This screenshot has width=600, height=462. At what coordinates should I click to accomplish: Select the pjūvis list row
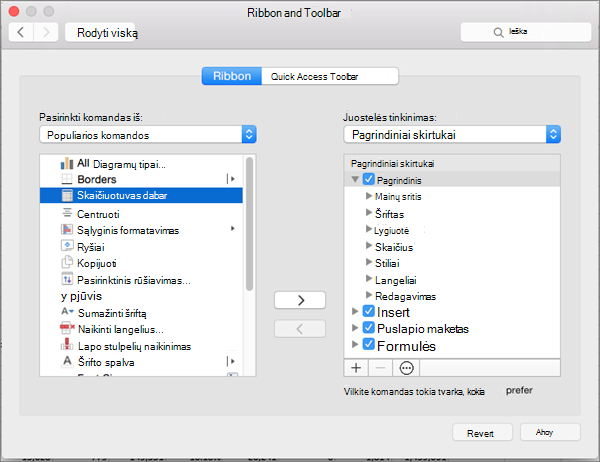(141, 296)
